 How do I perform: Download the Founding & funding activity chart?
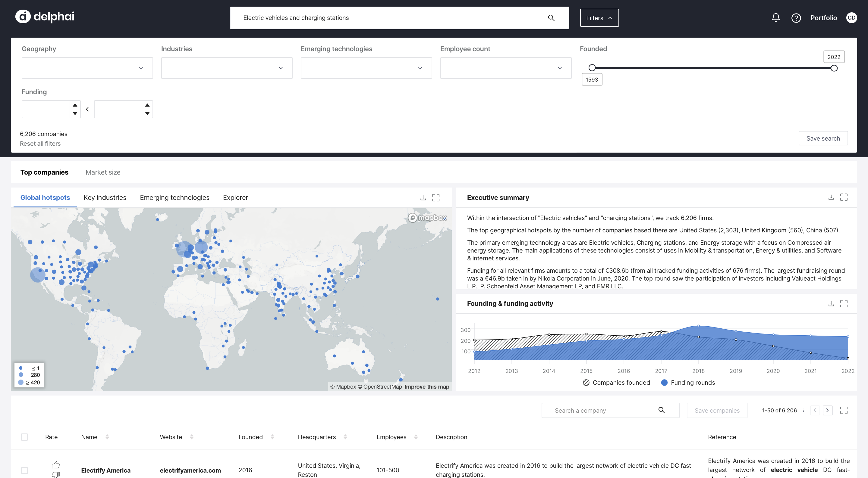(831, 304)
